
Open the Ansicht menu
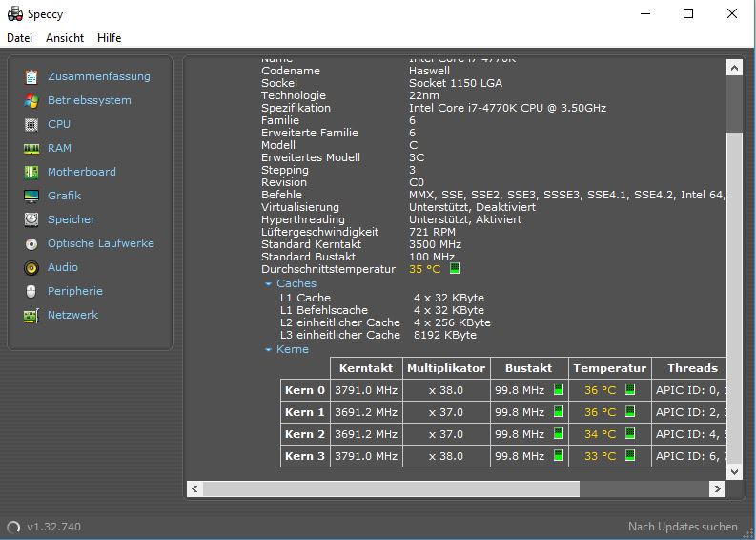click(x=65, y=38)
